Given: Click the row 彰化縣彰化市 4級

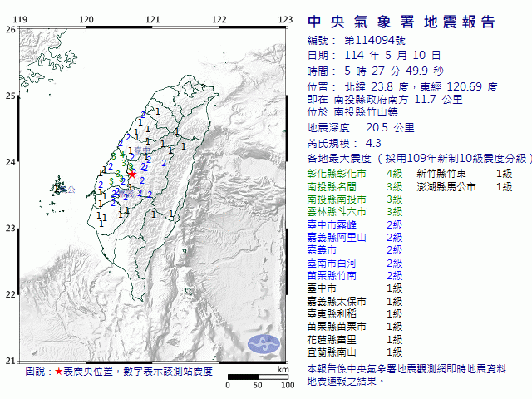Looking at the screenshot, I should 355,174.
